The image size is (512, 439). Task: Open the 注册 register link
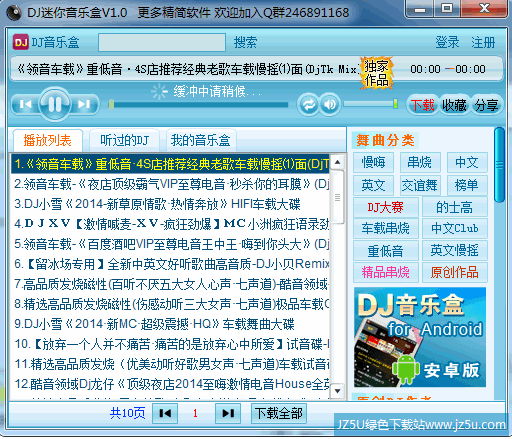[483, 42]
